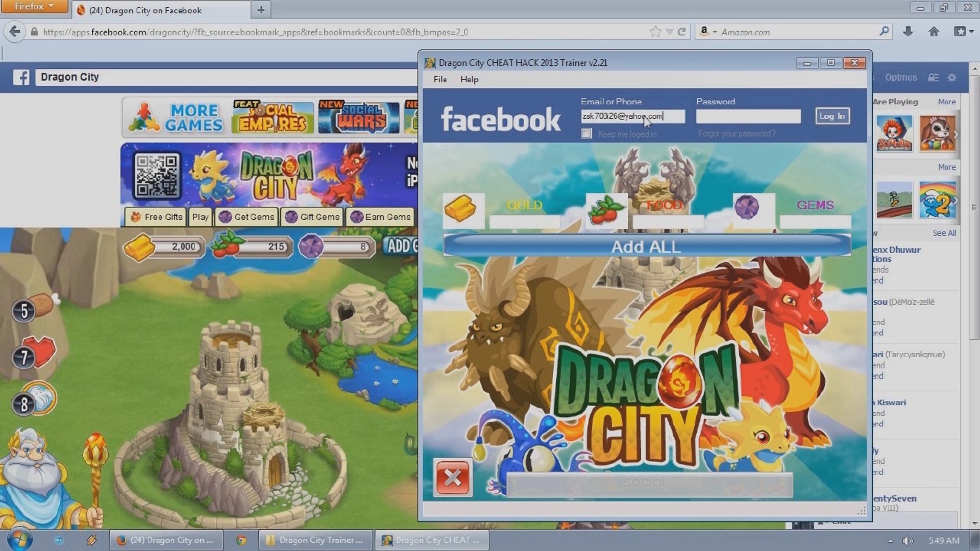Click the game gold counter icon
This screenshot has width=980, height=551.
click(139, 247)
